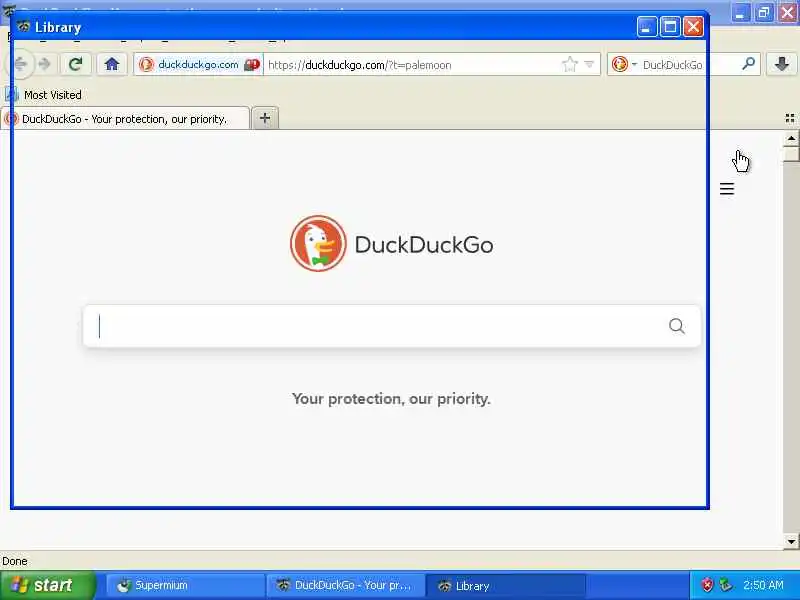This screenshot has height=600, width=800.
Task: Select the Library taskbar button
Action: pos(506,585)
